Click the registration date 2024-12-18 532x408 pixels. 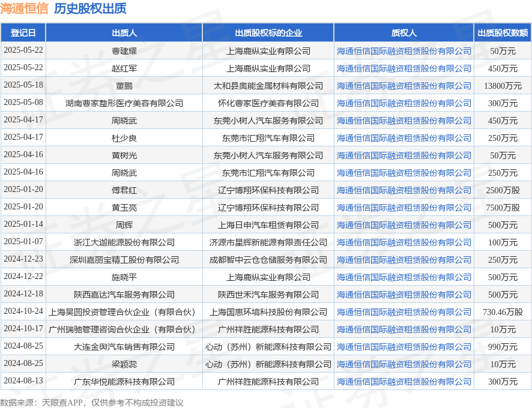point(23,293)
